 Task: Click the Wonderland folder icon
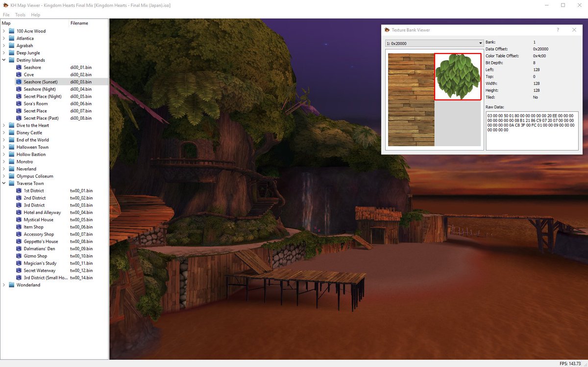(x=11, y=285)
